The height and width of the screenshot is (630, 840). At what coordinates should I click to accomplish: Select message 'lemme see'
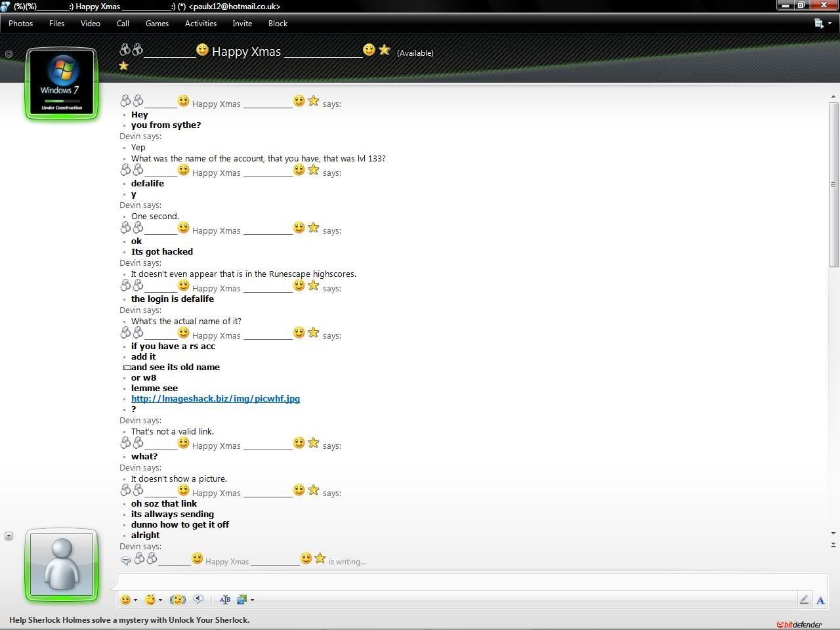[x=154, y=388]
